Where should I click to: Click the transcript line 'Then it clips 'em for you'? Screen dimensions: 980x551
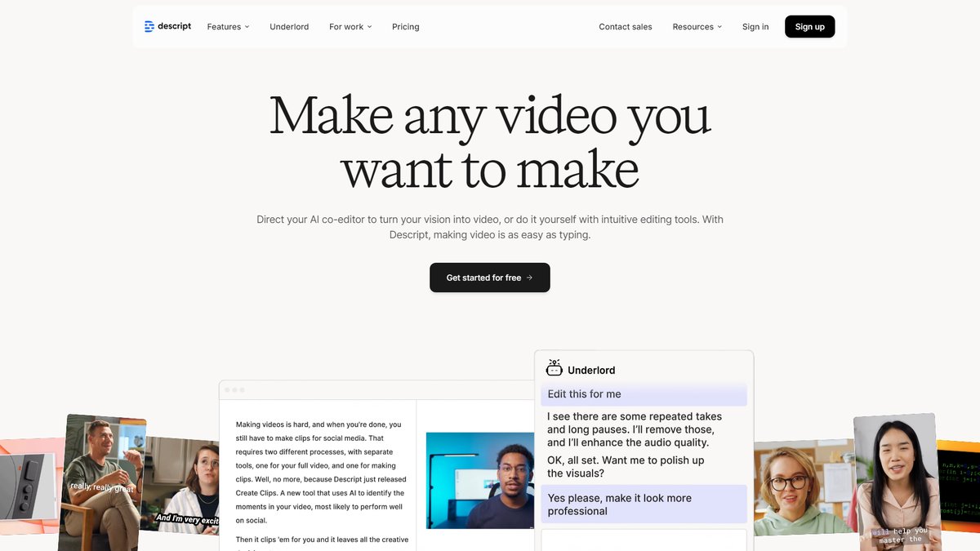[322, 540]
